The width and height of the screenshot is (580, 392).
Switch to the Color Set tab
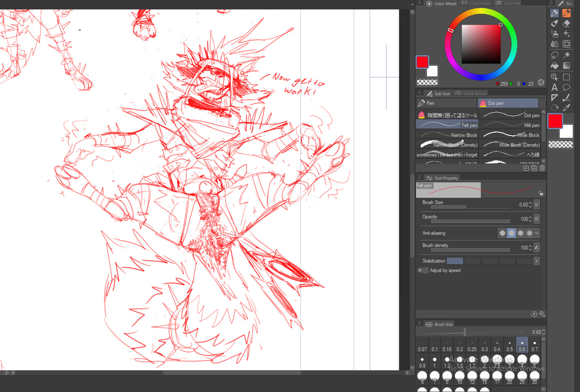pos(508,3)
